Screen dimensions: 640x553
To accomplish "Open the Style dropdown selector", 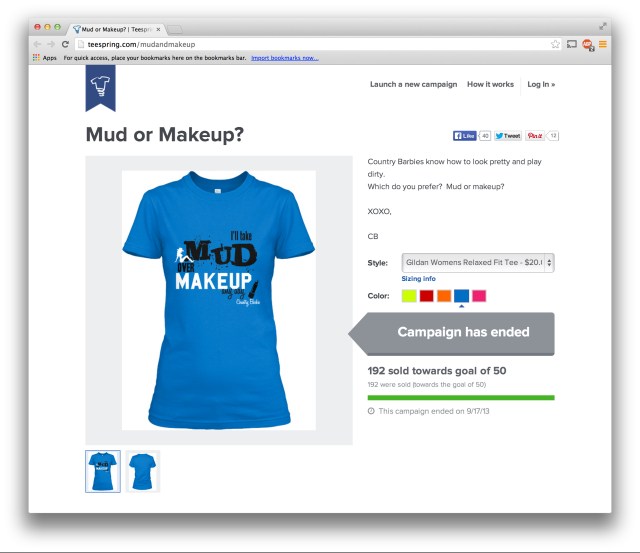I will [478, 262].
